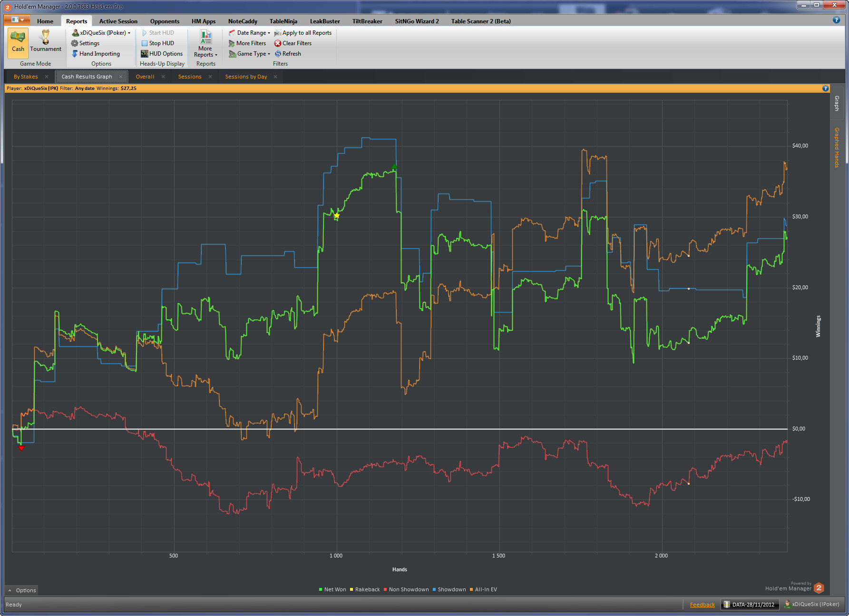849x616 pixels.
Task: Switch to Sessions by Day tab
Action: (x=246, y=77)
